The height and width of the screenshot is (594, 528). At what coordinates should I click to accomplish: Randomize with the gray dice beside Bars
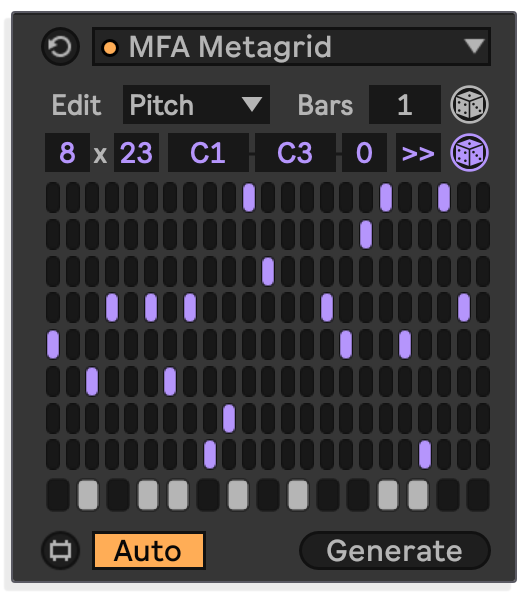pos(469,105)
